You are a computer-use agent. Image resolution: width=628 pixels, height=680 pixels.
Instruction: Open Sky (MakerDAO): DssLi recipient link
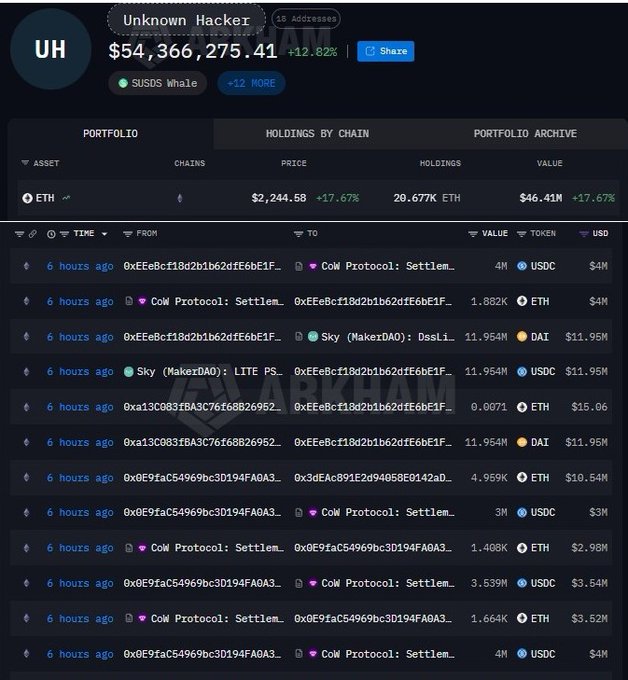tap(388, 337)
